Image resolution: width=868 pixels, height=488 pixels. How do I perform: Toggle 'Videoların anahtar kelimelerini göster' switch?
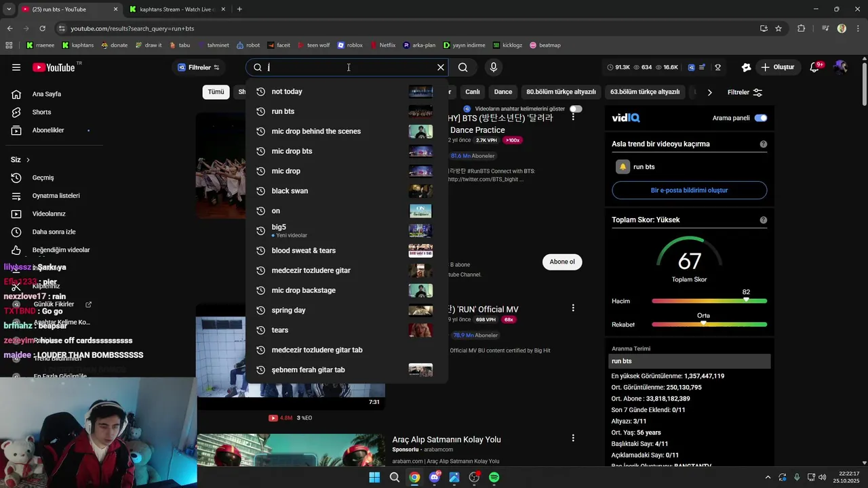[x=576, y=108]
